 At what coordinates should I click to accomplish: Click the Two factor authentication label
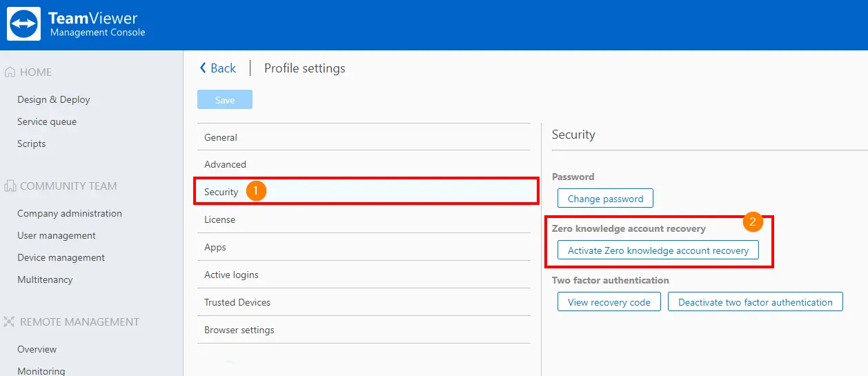click(611, 280)
